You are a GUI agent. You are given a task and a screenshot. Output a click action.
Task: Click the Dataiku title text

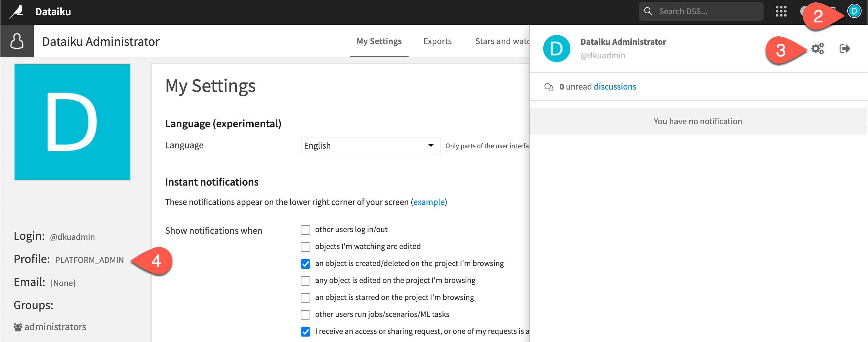click(x=53, y=12)
